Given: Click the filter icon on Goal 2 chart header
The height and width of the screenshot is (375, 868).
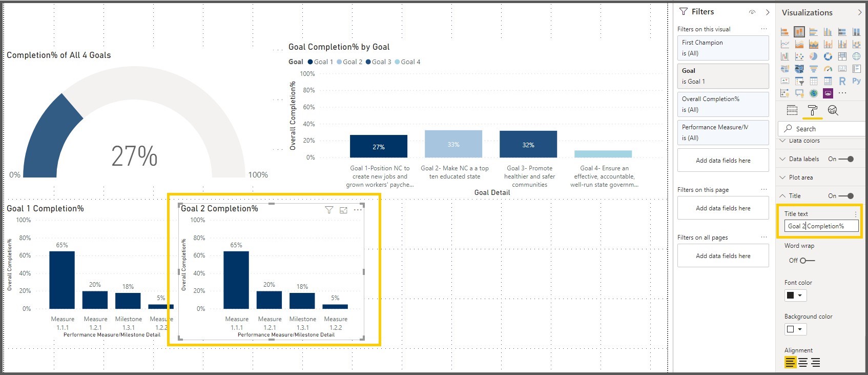Looking at the screenshot, I should coord(329,210).
